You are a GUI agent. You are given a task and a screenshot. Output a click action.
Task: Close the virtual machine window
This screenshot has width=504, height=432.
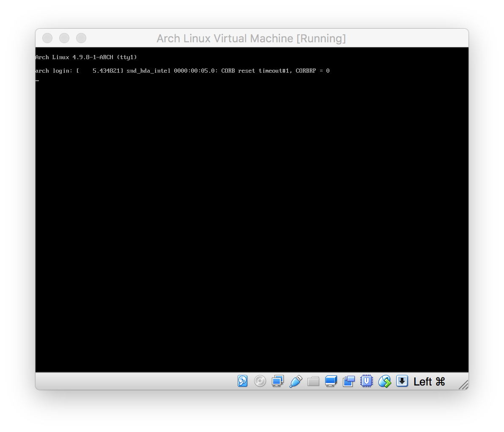[x=47, y=38]
